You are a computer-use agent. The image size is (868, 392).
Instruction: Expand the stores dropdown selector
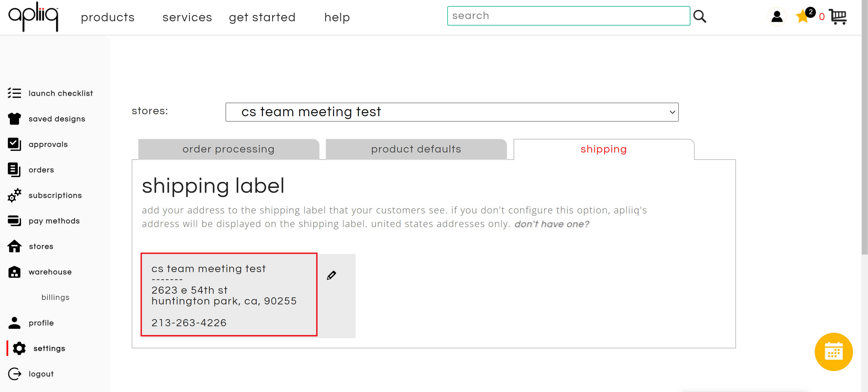pyautogui.click(x=452, y=112)
